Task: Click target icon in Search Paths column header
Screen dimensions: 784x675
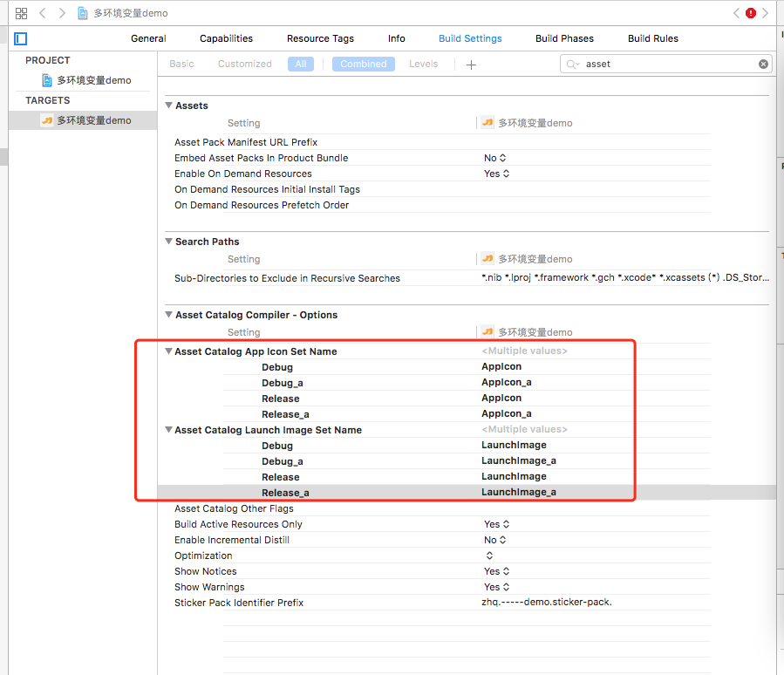Action: 487,258
